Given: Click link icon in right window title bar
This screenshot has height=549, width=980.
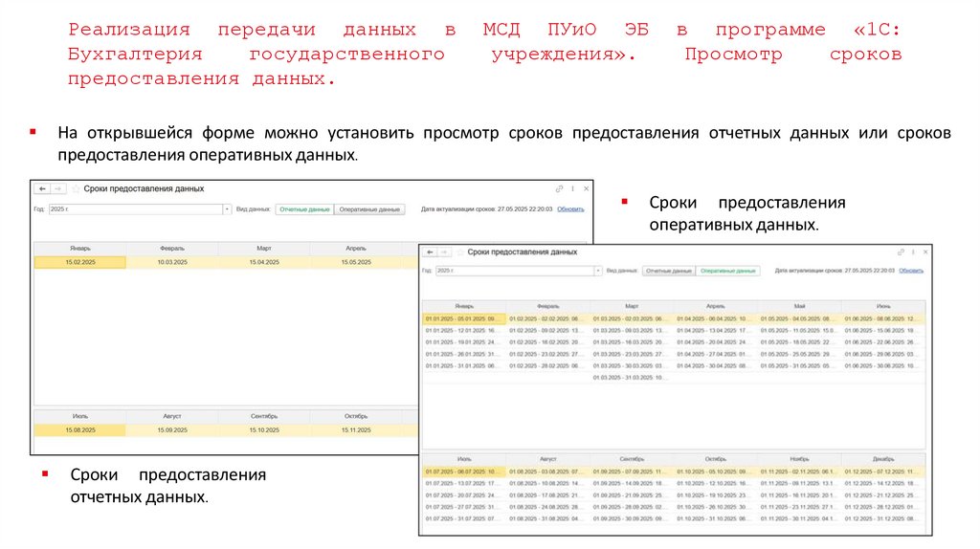Looking at the screenshot, I should point(901,253).
